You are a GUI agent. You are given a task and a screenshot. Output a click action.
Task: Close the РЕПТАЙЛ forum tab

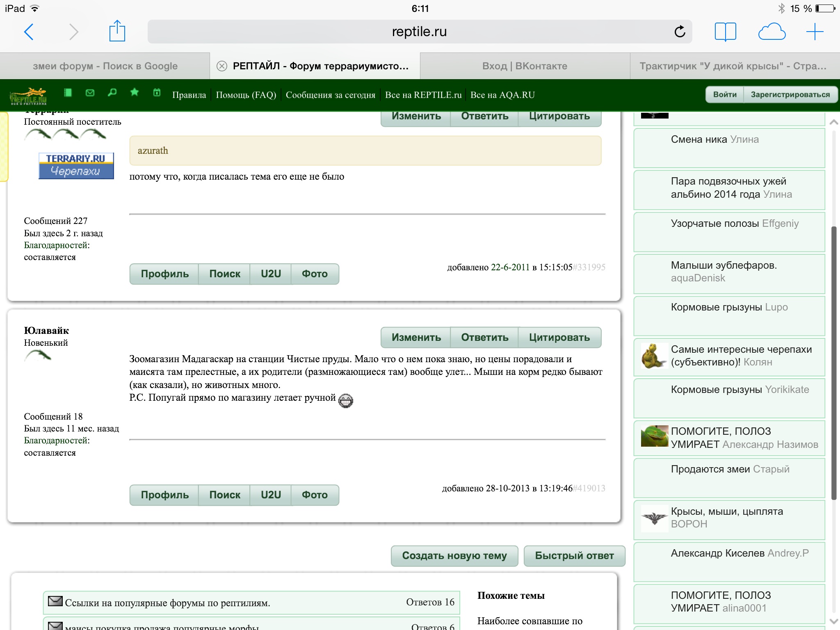(222, 66)
